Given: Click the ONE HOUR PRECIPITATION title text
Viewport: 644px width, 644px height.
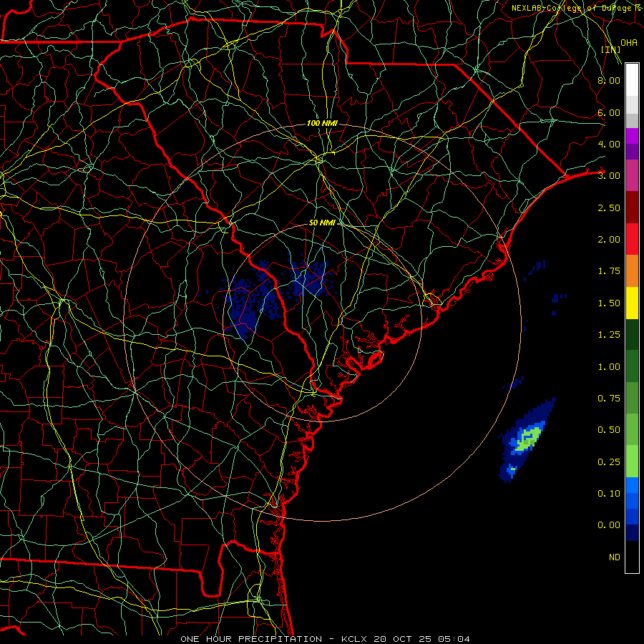Looking at the screenshot, I should pyautogui.click(x=251, y=639).
